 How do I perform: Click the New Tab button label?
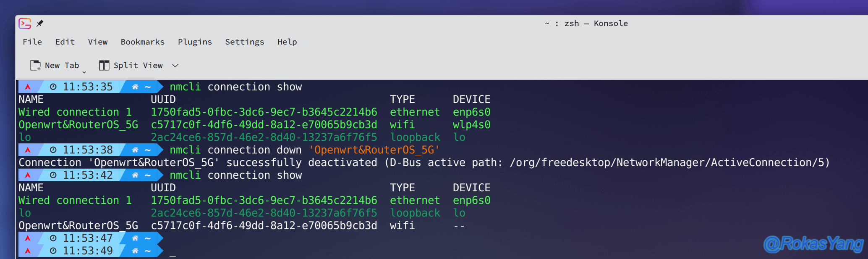point(62,65)
